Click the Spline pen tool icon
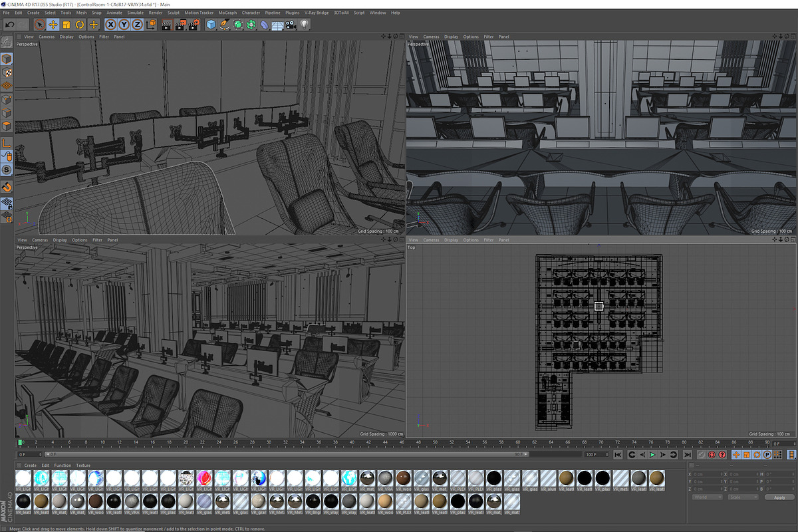Screen dimensions: 798x532 pyautogui.click(x=224, y=25)
